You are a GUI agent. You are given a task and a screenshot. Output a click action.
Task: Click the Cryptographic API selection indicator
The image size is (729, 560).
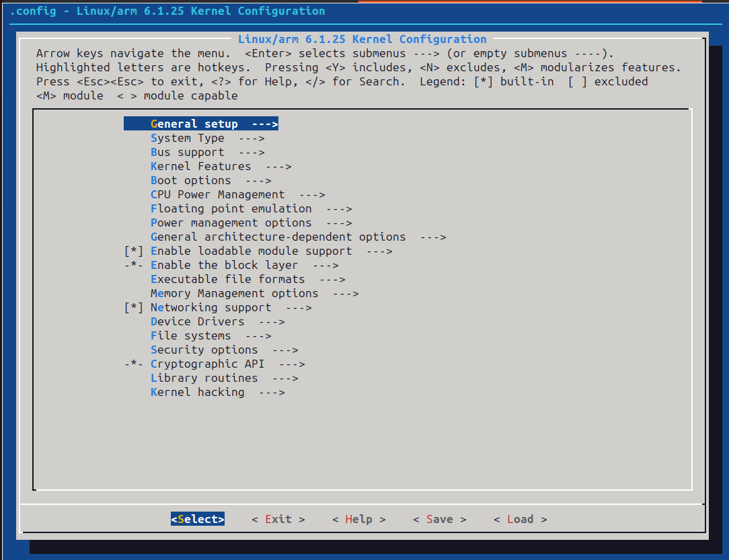point(133,364)
